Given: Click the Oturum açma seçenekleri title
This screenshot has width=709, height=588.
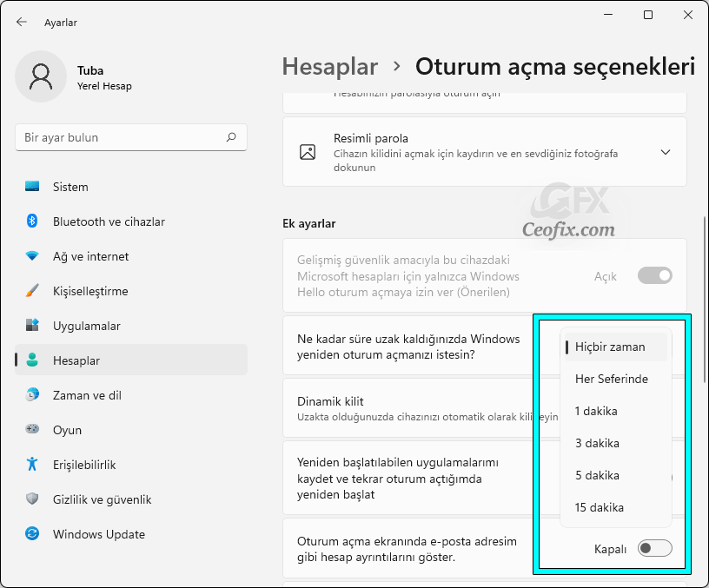Looking at the screenshot, I should (555, 67).
